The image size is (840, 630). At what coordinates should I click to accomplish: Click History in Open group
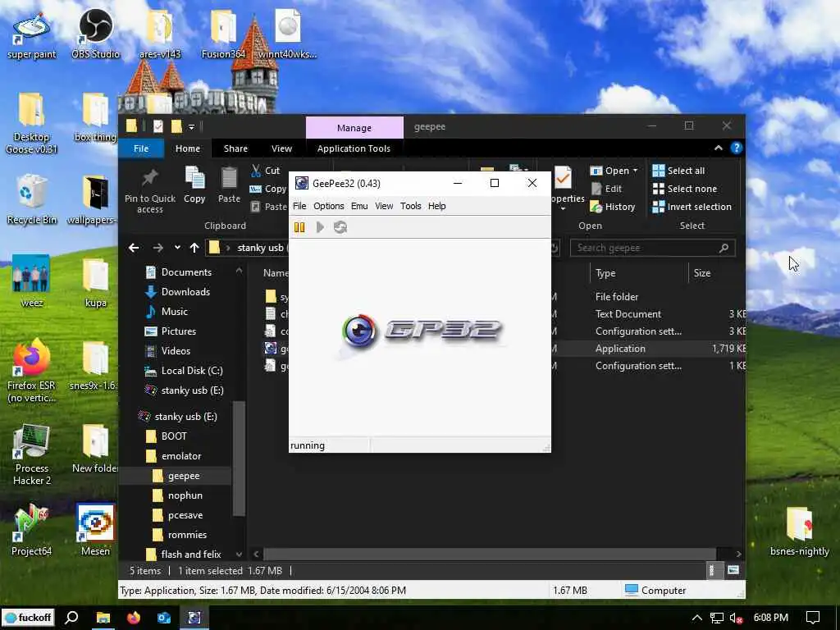click(x=612, y=207)
